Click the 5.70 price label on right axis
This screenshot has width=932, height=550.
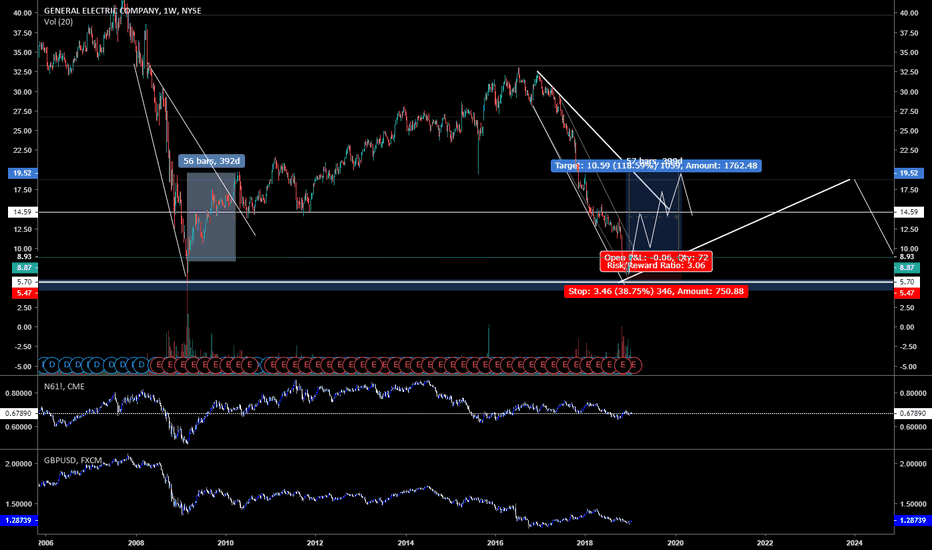point(906,282)
